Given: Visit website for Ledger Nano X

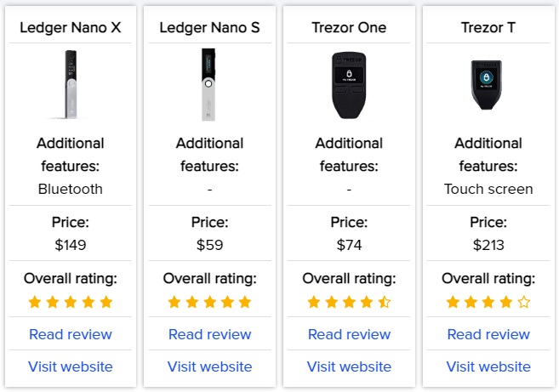Looking at the screenshot, I should [x=71, y=366].
